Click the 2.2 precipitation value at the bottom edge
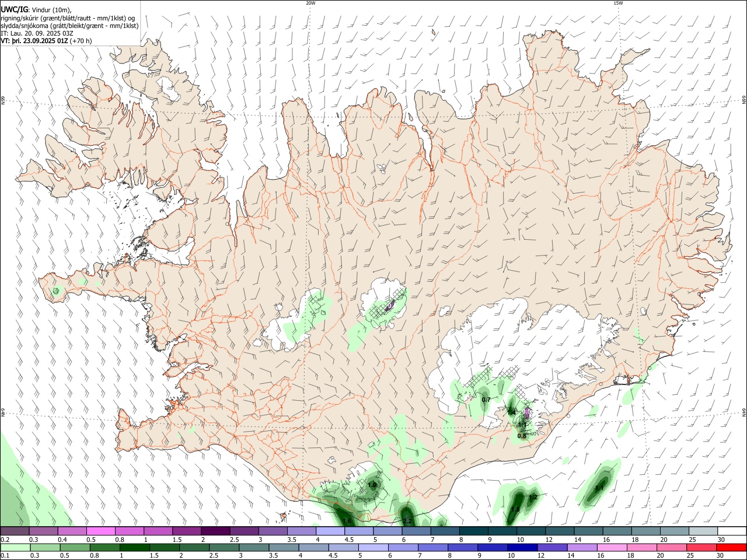The height and width of the screenshot is (560, 747). point(407,521)
